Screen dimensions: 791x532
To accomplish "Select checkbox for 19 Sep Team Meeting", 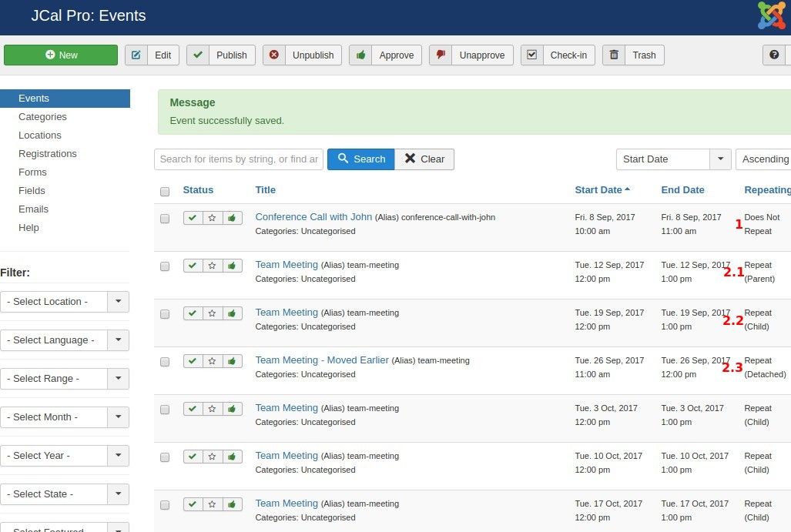I will (165, 314).
